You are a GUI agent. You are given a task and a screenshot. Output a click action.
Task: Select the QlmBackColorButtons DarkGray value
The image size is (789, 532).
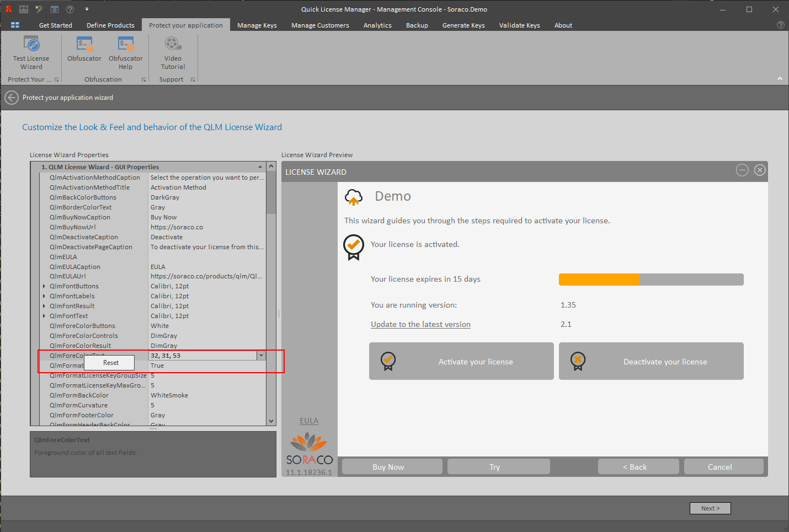tap(207, 197)
